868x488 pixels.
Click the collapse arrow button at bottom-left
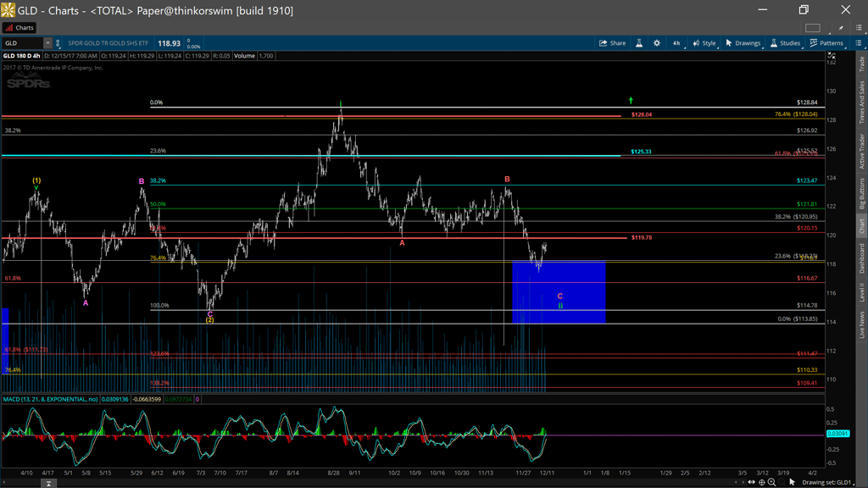coord(48,483)
